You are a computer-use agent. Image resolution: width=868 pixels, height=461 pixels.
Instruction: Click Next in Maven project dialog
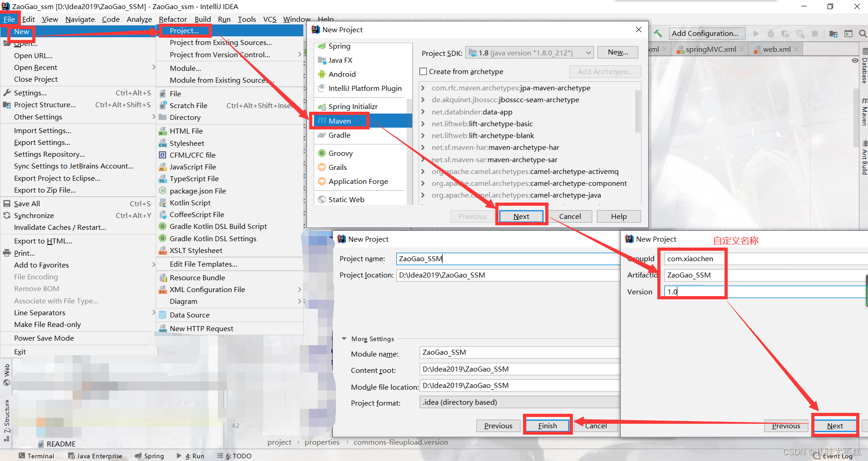[x=521, y=216]
